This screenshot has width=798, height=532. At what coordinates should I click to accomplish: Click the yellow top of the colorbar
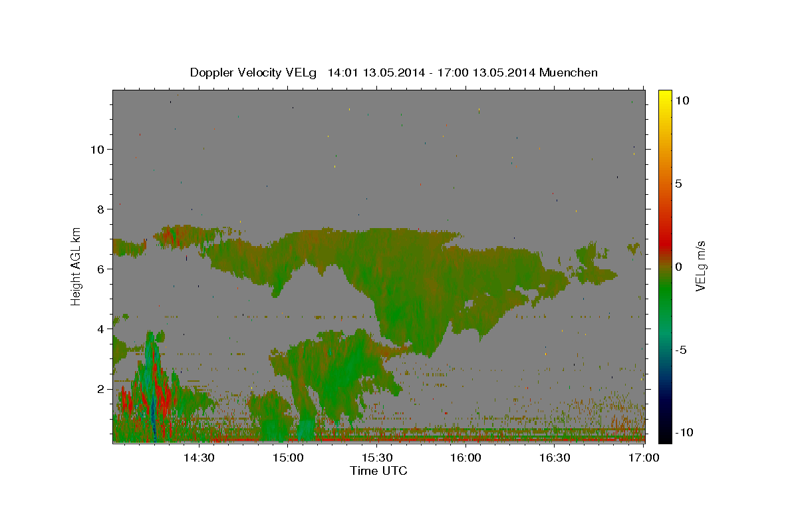pyautogui.click(x=665, y=96)
